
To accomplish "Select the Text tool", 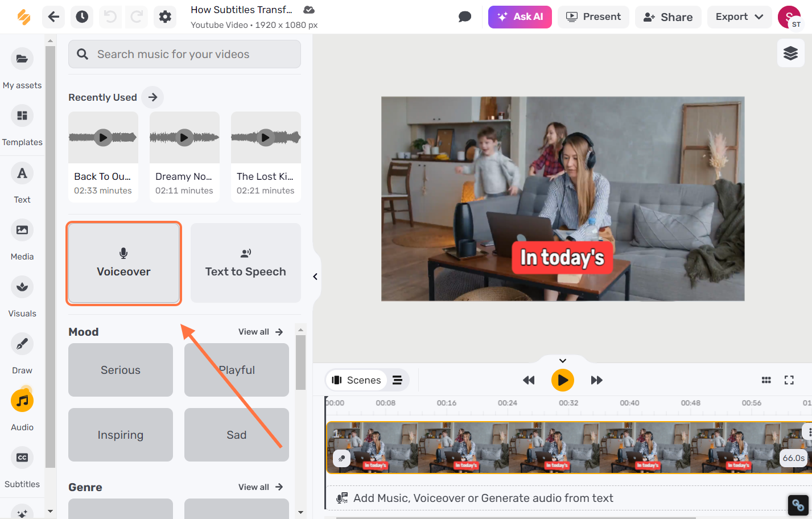I will (22, 183).
